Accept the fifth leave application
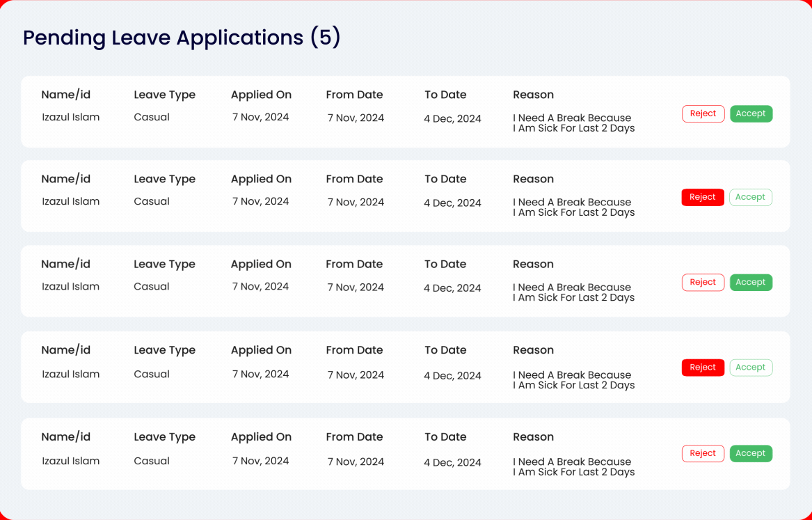 click(x=751, y=454)
